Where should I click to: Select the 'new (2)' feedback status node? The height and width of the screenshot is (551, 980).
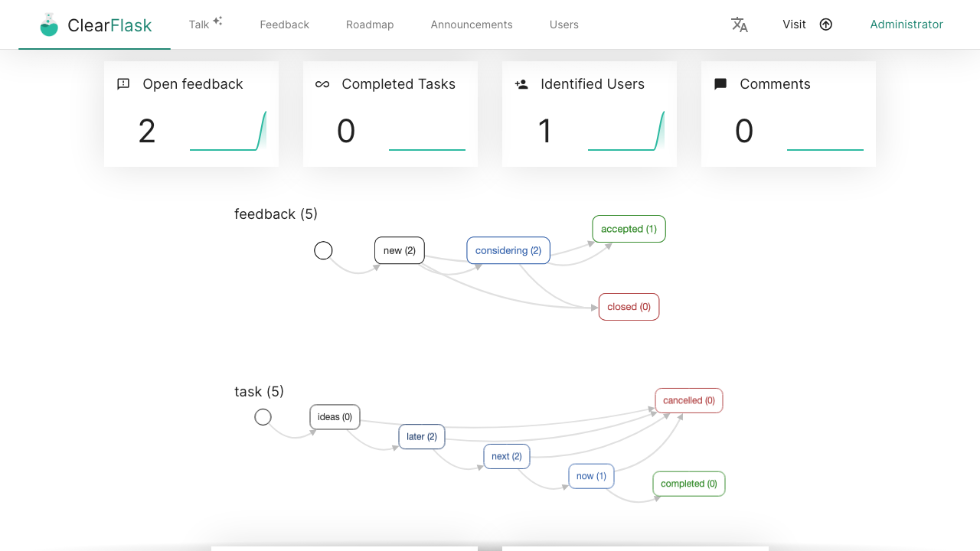[x=400, y=250]
